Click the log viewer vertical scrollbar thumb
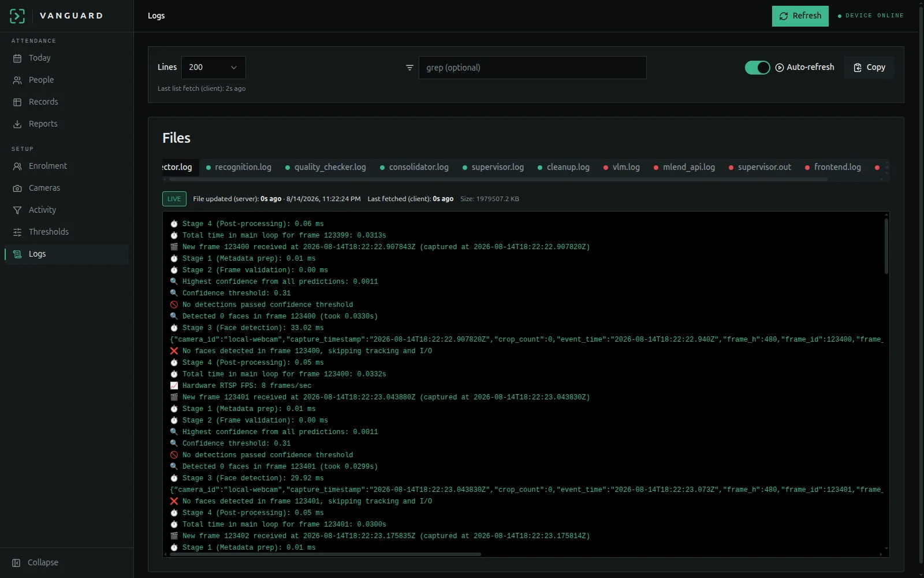Screen dimensions: 924x578 886,246
